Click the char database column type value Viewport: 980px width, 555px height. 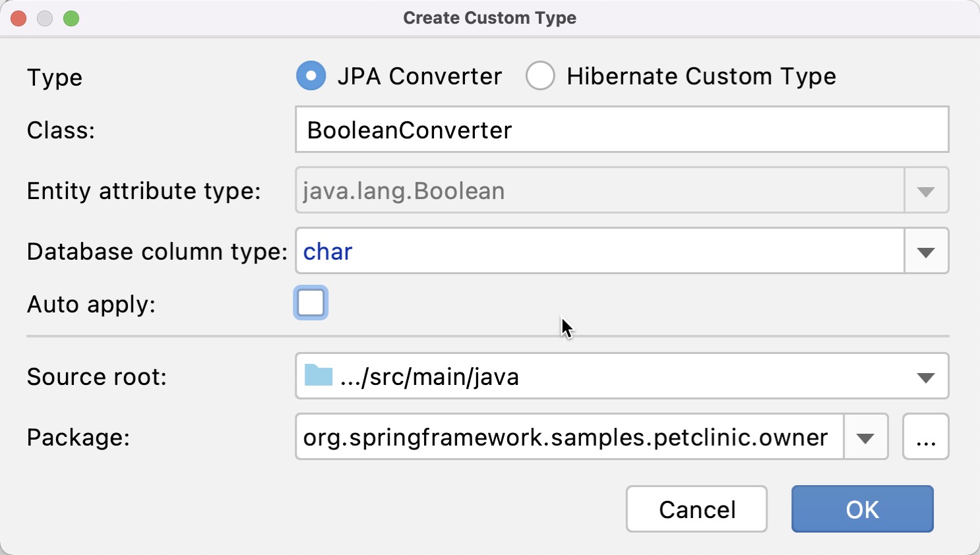(327, 251)
